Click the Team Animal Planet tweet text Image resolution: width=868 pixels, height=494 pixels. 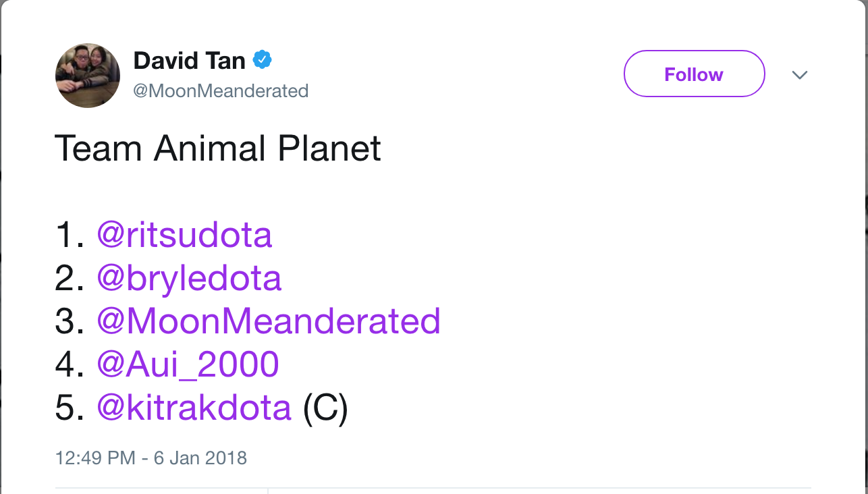point(217,148)
